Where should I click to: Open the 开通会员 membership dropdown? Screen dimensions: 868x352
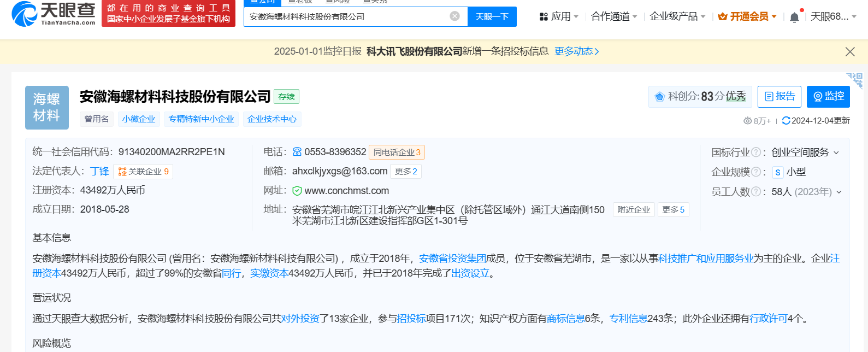click(747, 17)
